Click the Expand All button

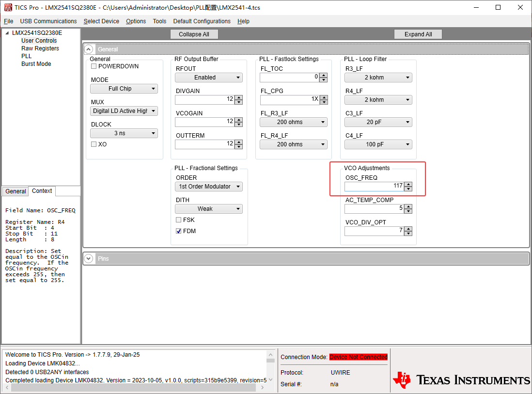[418, 34]
